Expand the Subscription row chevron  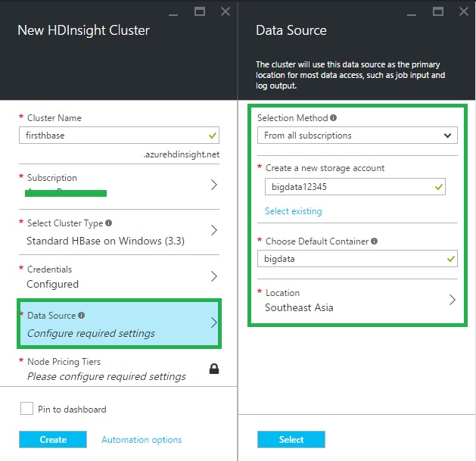[213, 185]
